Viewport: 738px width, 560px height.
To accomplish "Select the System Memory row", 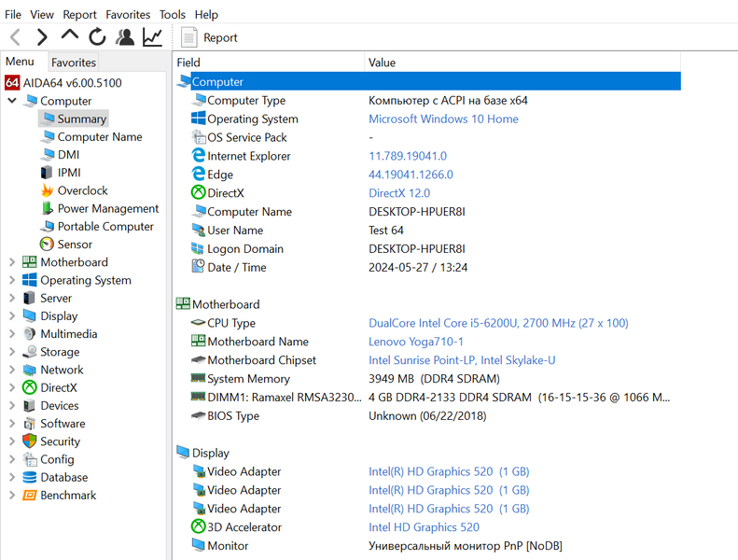I will point(427,379).
